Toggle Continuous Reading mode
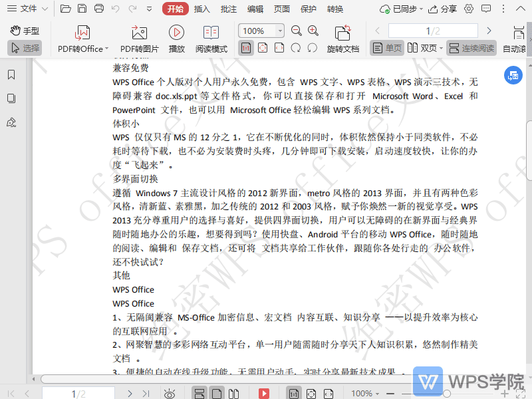Screen dimensions: 532x399 pos(471,48)
